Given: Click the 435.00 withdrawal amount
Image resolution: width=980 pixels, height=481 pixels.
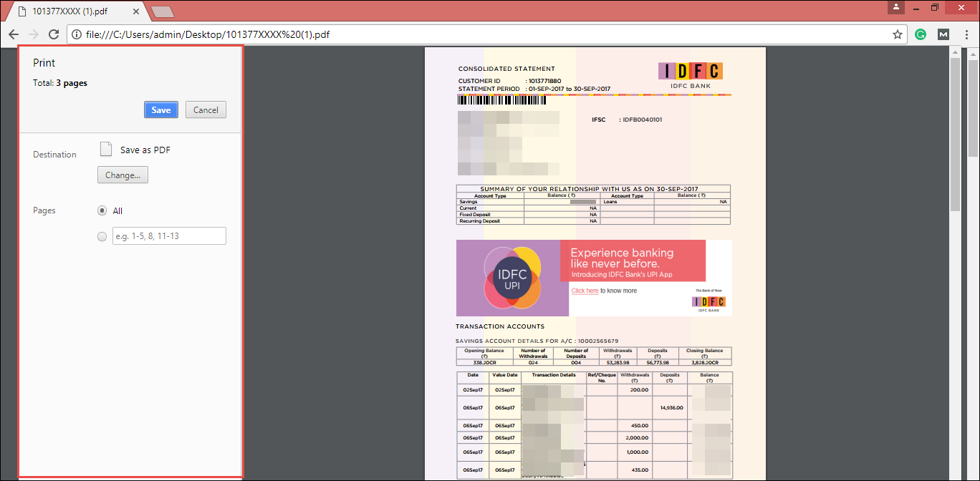Looking at the screenshot, I should (x=640, y=469).
